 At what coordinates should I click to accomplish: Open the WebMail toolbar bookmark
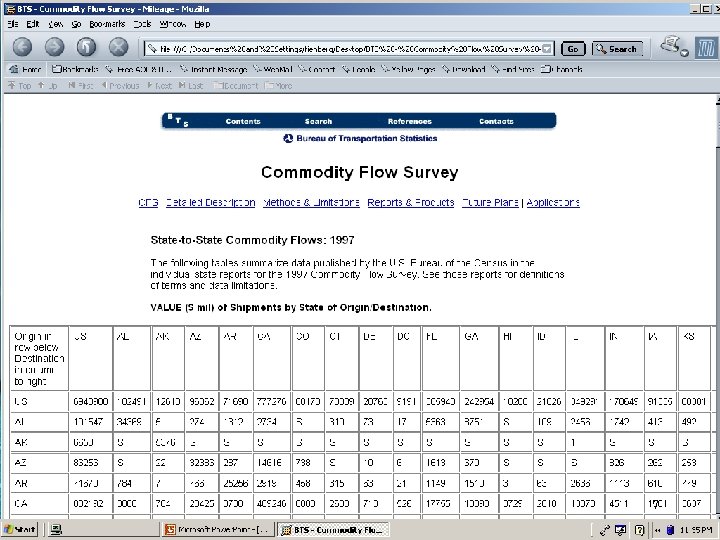[273, 69]
